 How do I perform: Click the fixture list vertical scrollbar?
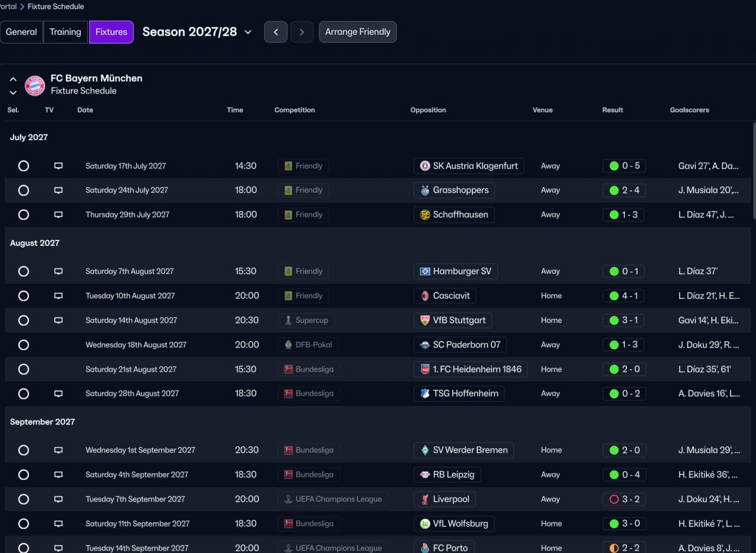(754, 171)
